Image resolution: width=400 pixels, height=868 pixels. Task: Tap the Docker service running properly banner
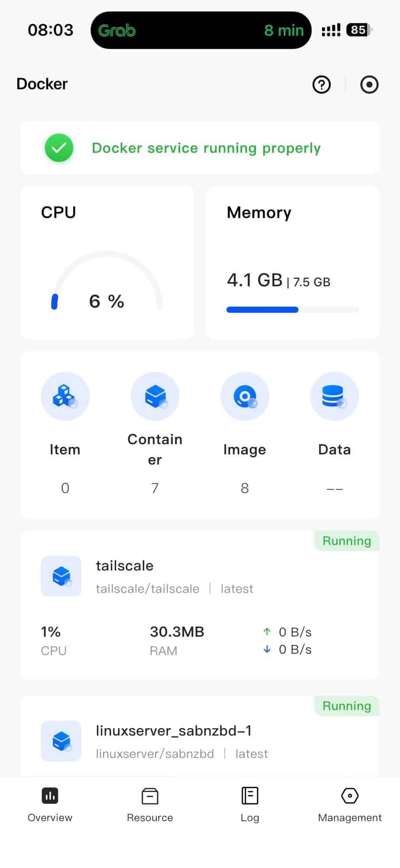click(206, 148)
